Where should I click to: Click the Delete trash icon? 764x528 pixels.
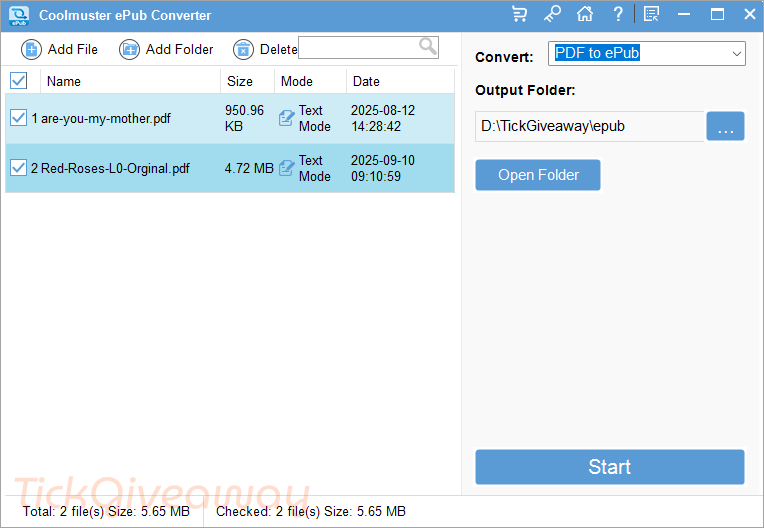[243, 50]
